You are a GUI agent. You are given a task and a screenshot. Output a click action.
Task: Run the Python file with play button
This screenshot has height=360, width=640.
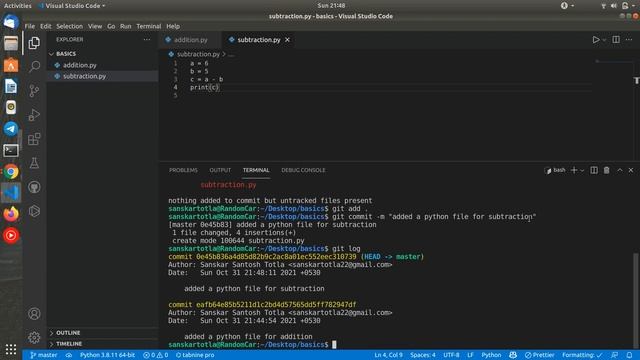(596, 40)
